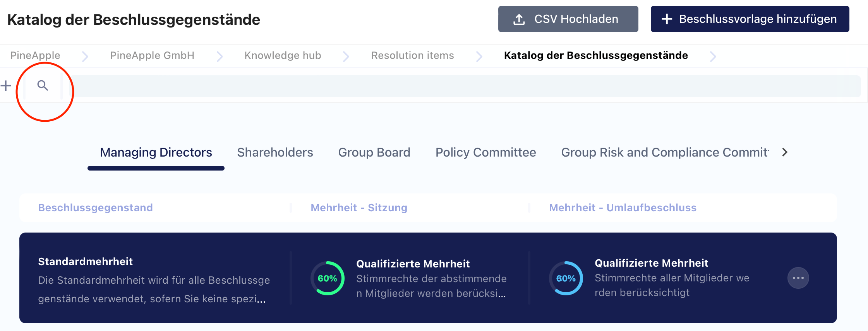Image resolution: width=868 pixels, height=331 pixels.
Task: Open the three-dots menu on Standardmehrheit row
Action: point(798,278)
